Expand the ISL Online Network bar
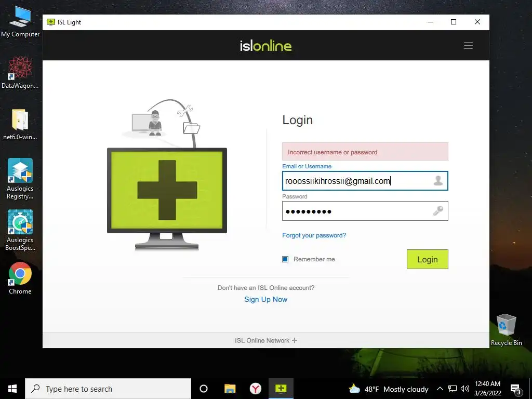This screenshot has width=532, height=399. [265, 340]
